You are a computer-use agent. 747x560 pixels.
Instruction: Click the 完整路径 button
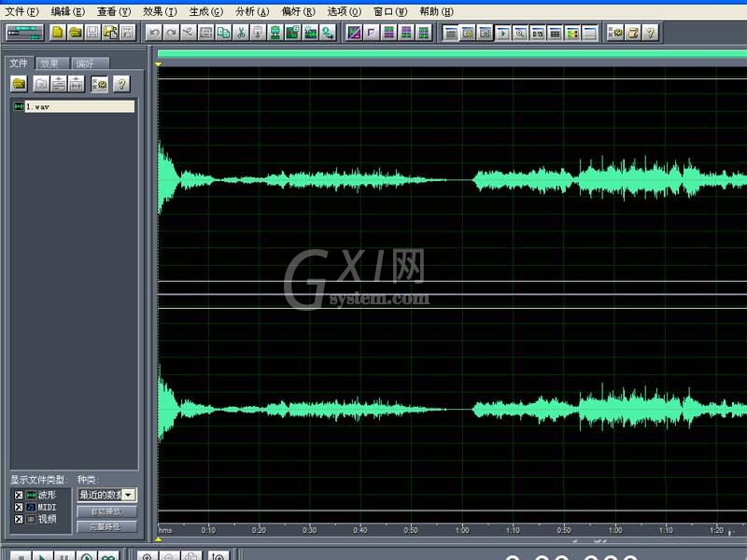[x=106, y=526]
